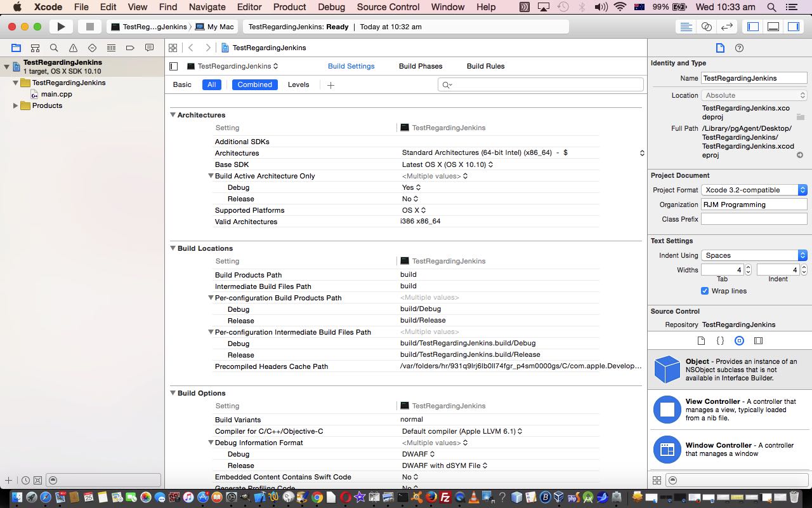Show the Object library
Viewport: 812px width, 508px height.
click(x=739, y=341)
